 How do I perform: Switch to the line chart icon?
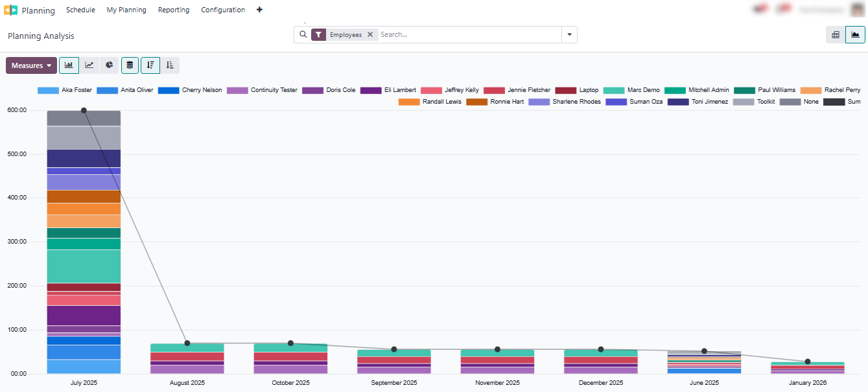point(89,65)
